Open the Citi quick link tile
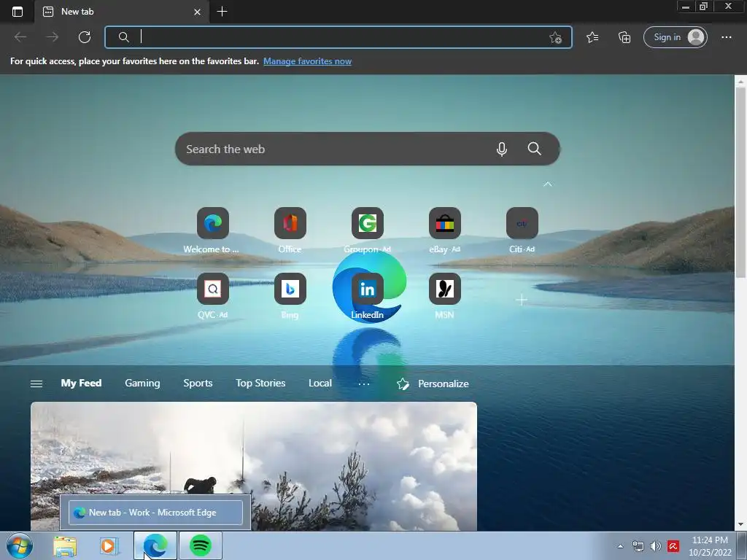 tap(522, 223)
